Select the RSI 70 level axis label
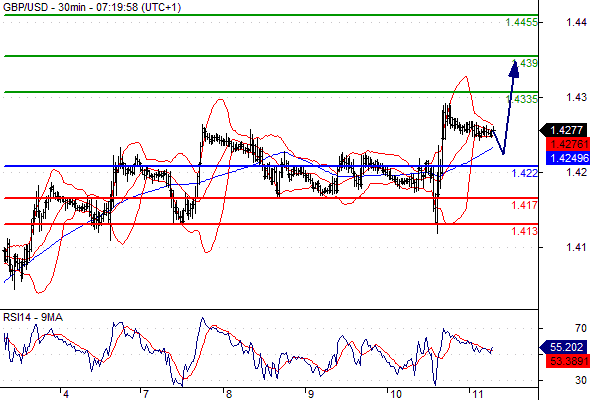590x400 pixels. (x=581, y=329)
